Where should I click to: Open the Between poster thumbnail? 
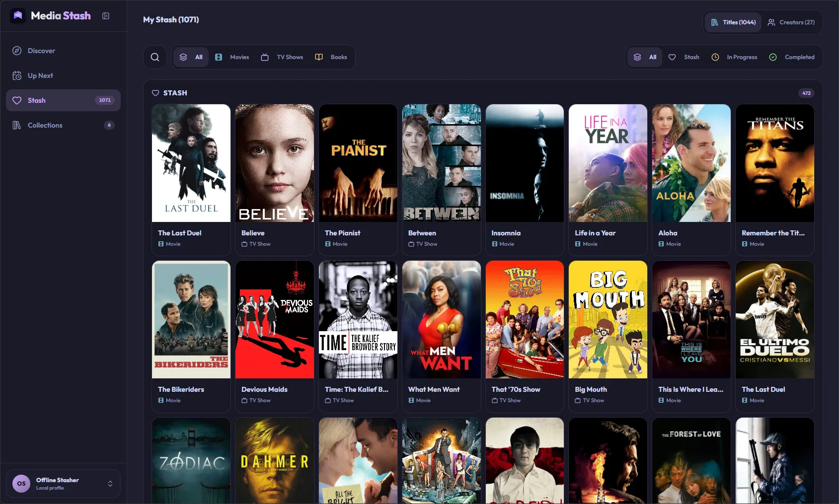(x=442, y=163)
